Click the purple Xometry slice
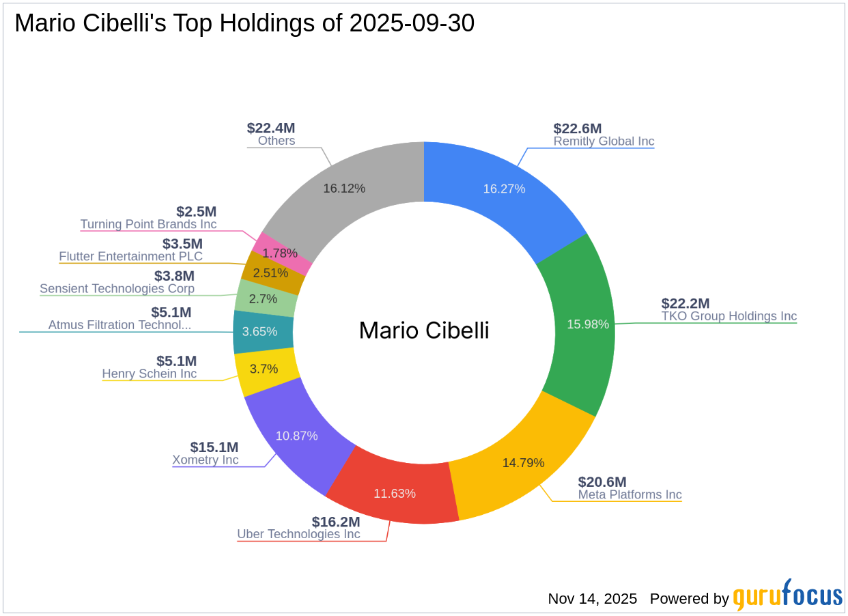Image resolution: width=848 pixels, height=616 pixels. point(296,436)
